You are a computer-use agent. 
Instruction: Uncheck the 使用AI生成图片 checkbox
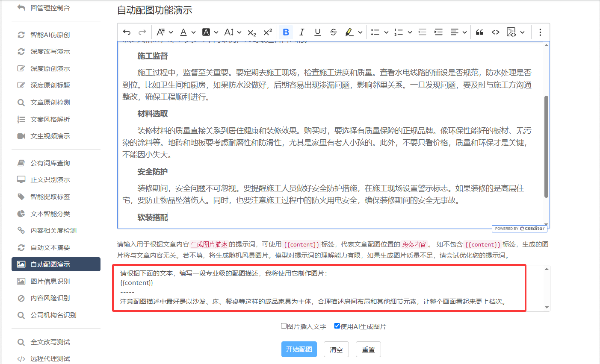[x=337, y=326]
